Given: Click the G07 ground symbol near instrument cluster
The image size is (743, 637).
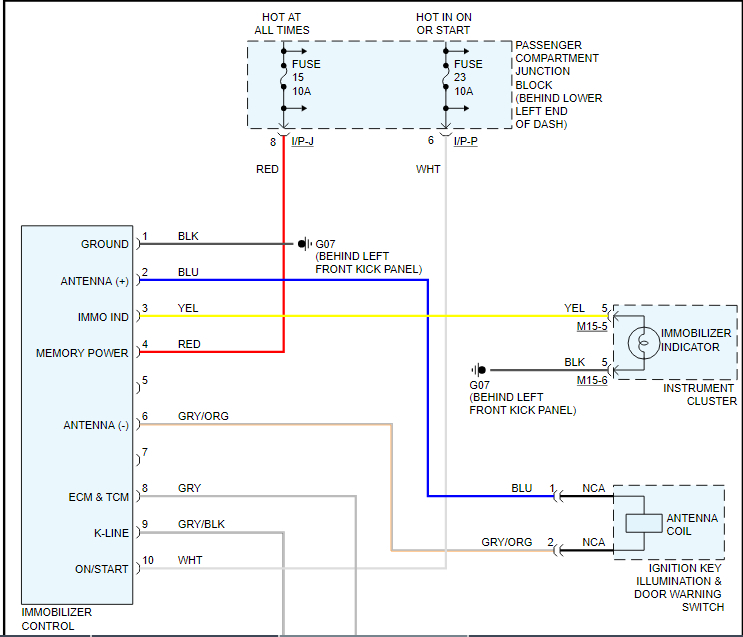Looking at the screenshot, I should [479, 370].
